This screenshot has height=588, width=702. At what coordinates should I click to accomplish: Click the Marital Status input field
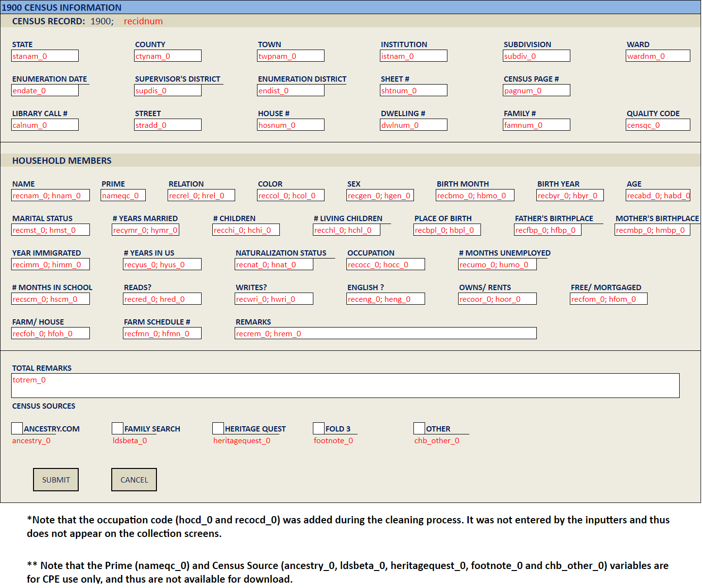coord(51,230)
